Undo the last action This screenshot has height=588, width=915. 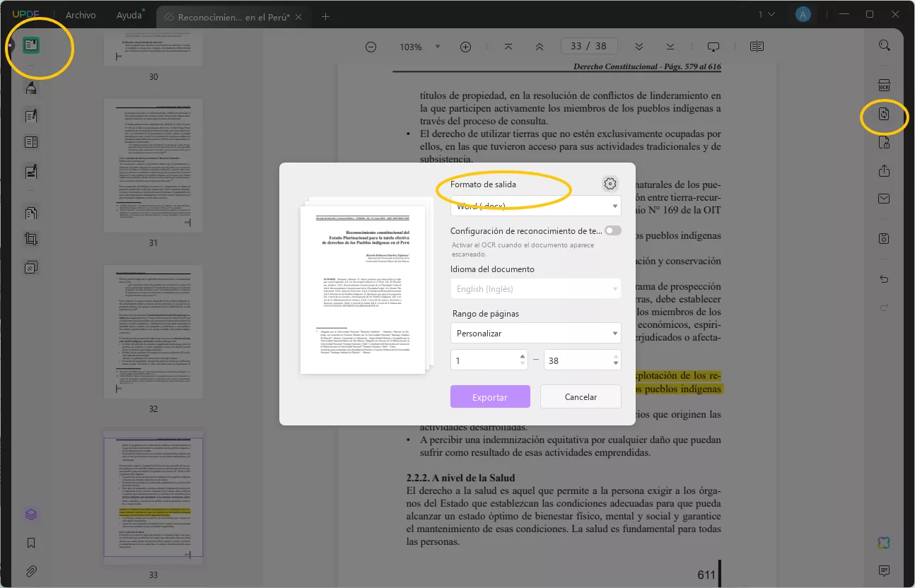click(x=884, y=279)
